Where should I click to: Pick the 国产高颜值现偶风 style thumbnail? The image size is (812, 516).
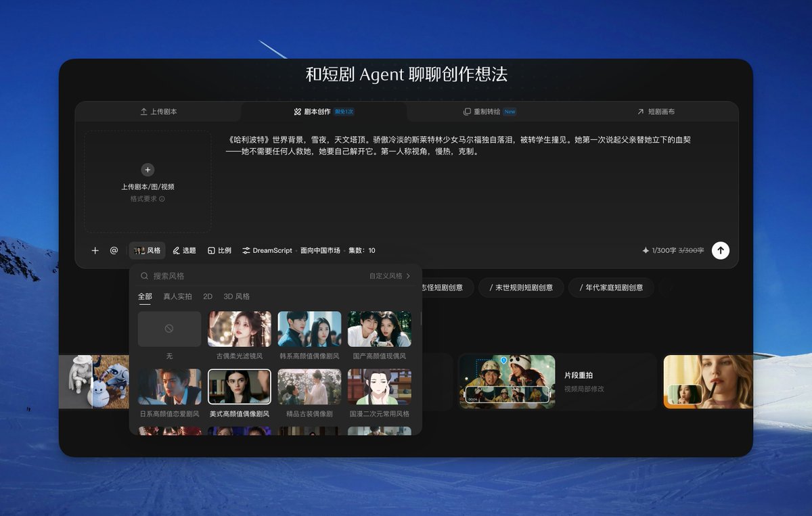click(x=380, y=329)
